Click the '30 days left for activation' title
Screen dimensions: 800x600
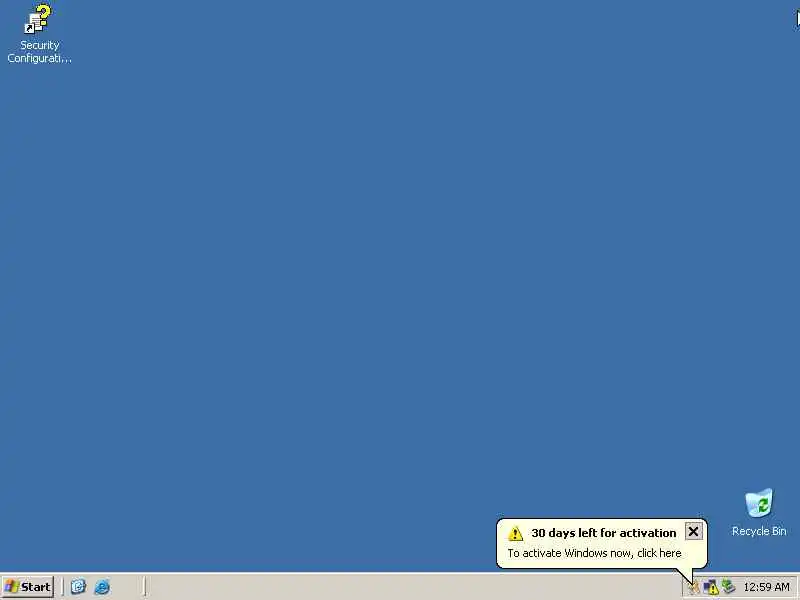tap(604, 533)
